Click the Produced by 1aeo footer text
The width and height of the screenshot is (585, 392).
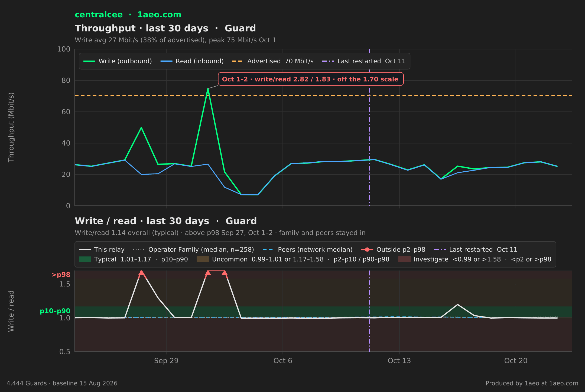click(x=532, y=383)
